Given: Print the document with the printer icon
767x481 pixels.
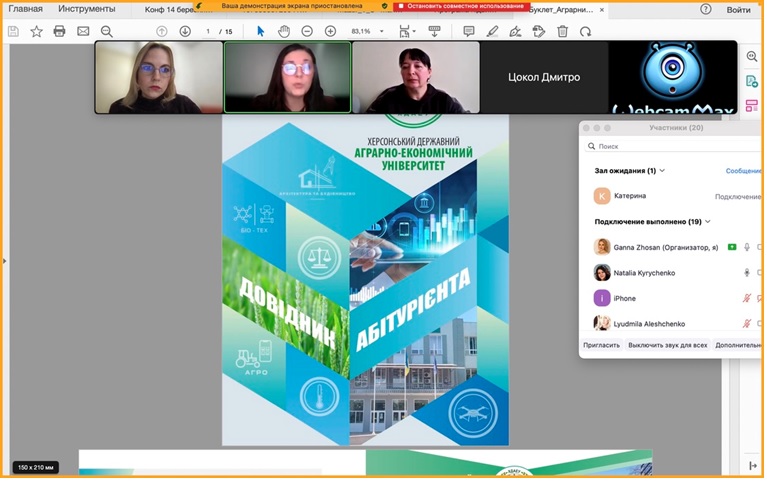Looking at the screenshot, I should [x=59, y=31].
